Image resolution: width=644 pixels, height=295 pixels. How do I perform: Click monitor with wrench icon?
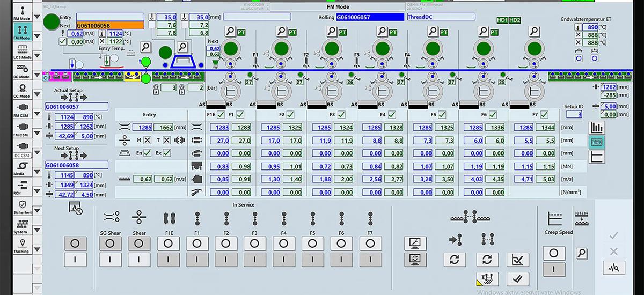click(414, 243)
